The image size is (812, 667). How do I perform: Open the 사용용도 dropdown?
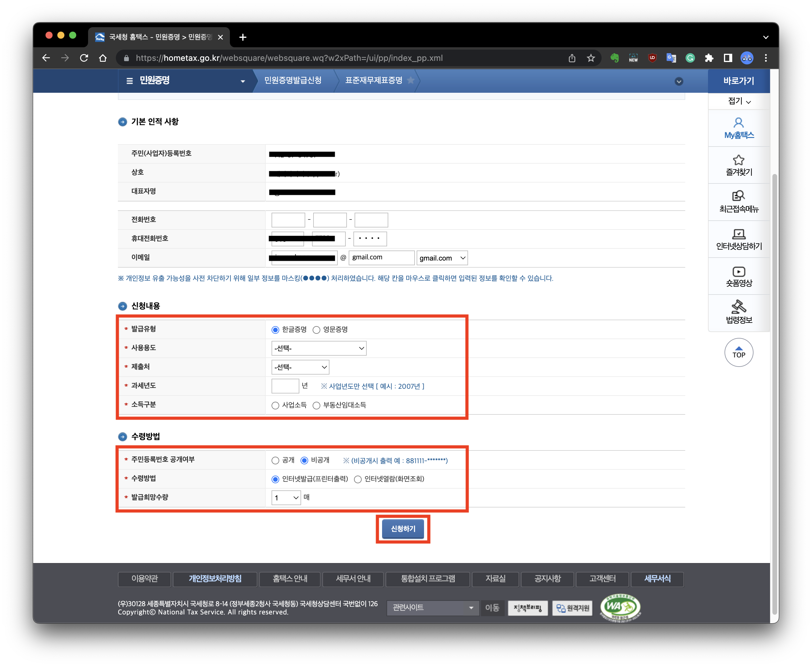(x=319, y=348)
